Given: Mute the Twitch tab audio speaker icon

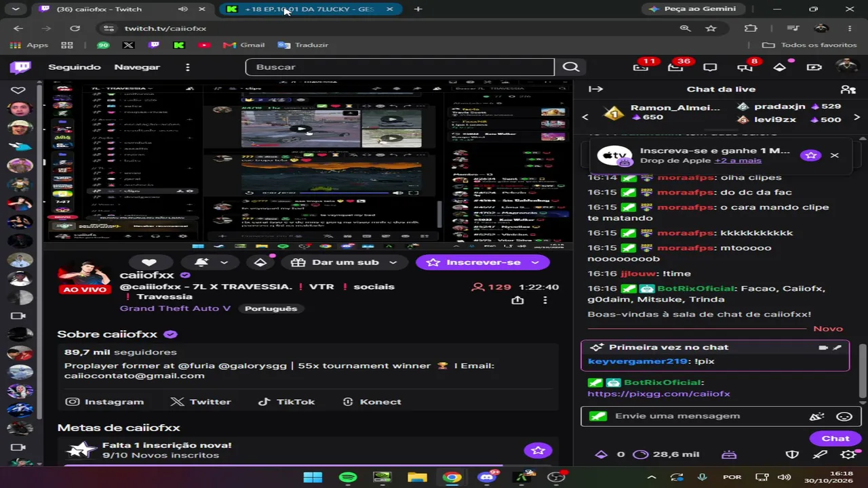Looking at the screenshot, I should 183,9.
